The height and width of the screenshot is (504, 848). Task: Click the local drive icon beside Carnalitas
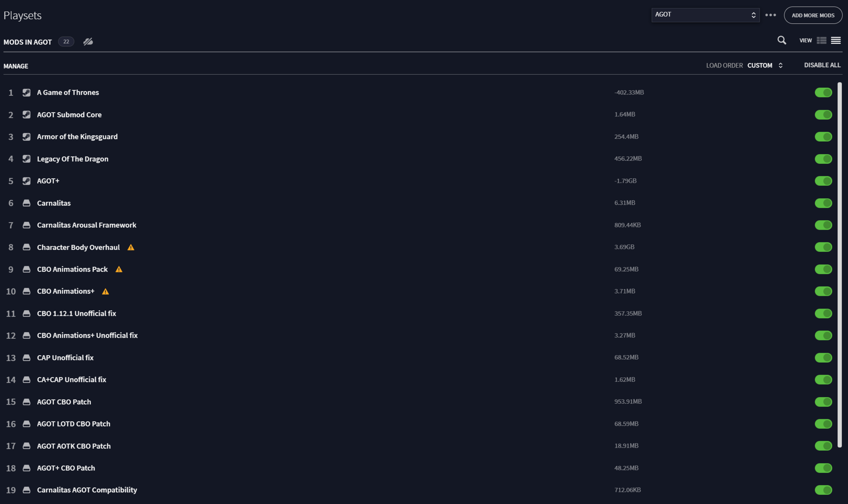(26, 203)
